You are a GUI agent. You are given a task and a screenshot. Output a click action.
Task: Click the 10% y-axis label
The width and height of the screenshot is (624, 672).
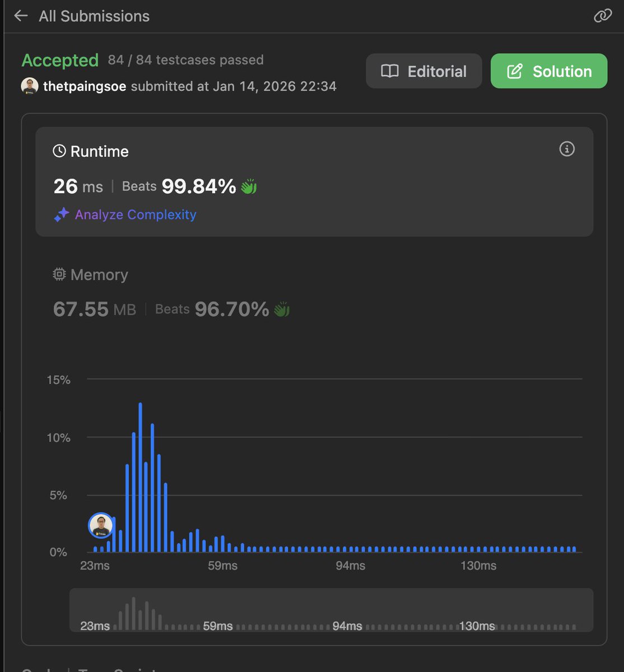click(x=58, y=437)
